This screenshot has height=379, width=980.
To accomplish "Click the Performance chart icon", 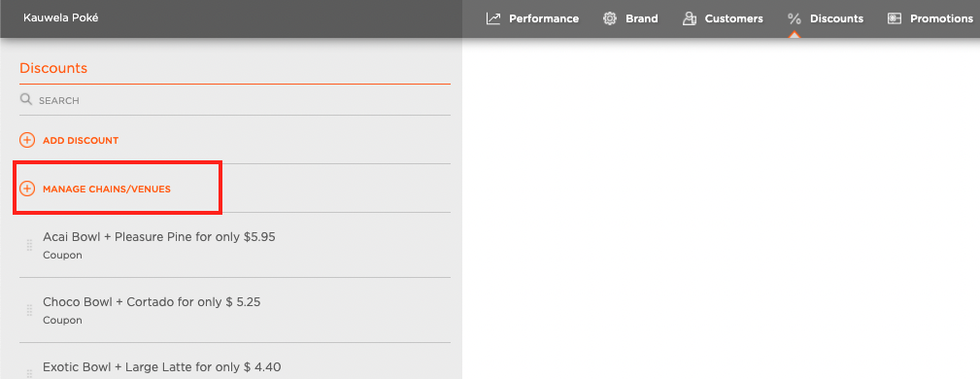I will pyautogui.click(x=493, y=18).
